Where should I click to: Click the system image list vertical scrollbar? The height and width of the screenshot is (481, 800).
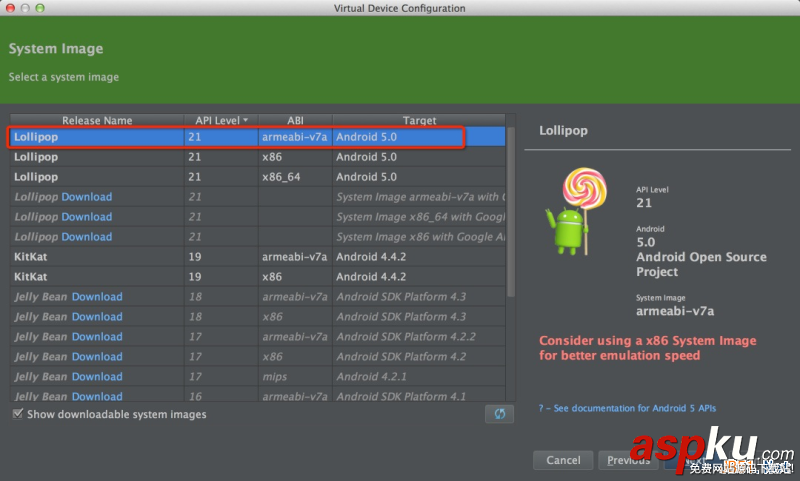click(511, 212)
